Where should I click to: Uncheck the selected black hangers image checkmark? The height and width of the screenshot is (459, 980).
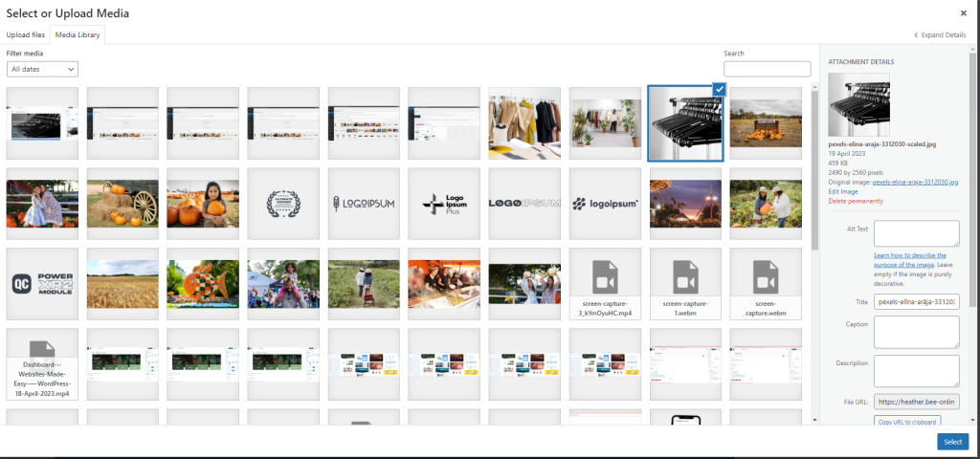[719, 89]
